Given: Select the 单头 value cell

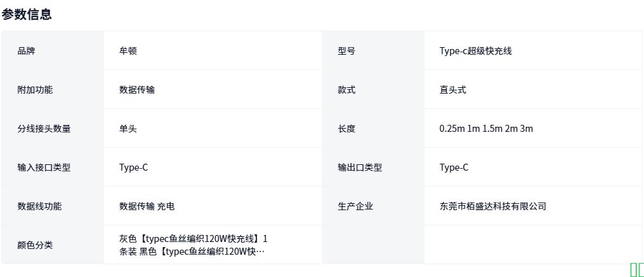Looking at the screenshot, I should click(128, 129).
